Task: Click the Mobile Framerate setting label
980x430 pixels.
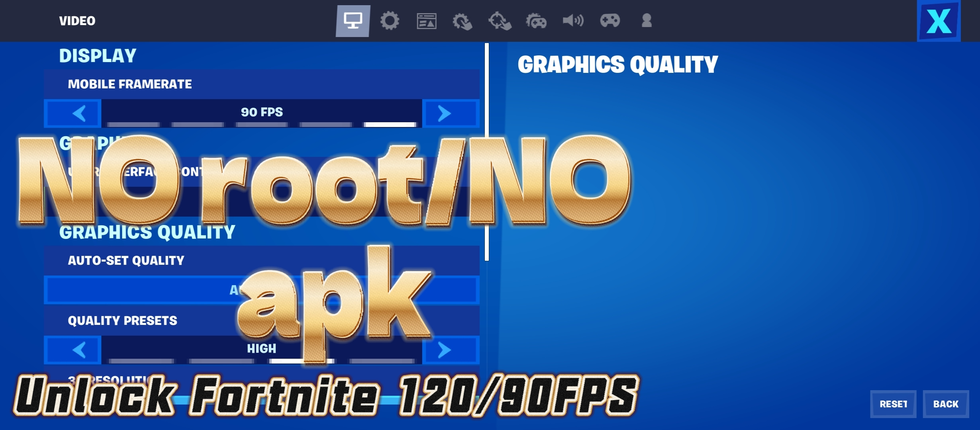Action: pyautogui.click(x=130, y=84)
